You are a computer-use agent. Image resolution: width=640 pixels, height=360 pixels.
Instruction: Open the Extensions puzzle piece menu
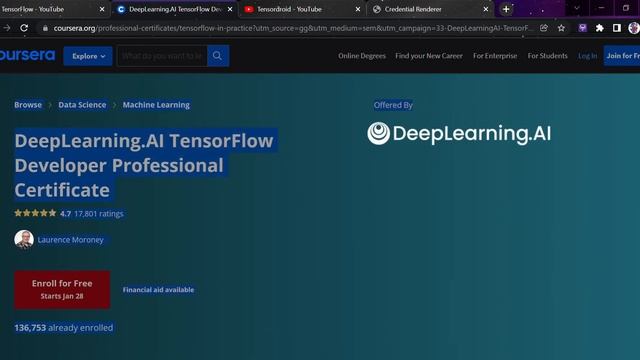600,28
